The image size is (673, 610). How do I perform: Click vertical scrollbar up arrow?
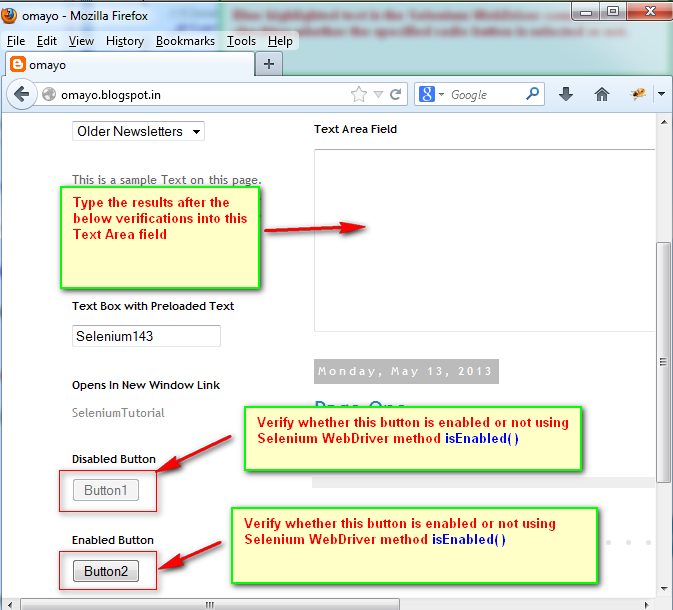[664, 122]
